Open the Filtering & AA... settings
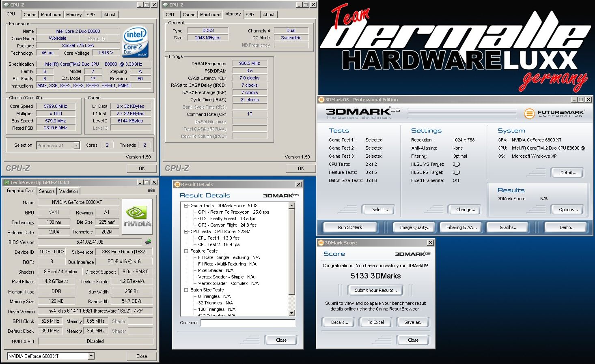Viewport: 595px width, 364px height. coord(461,227)
